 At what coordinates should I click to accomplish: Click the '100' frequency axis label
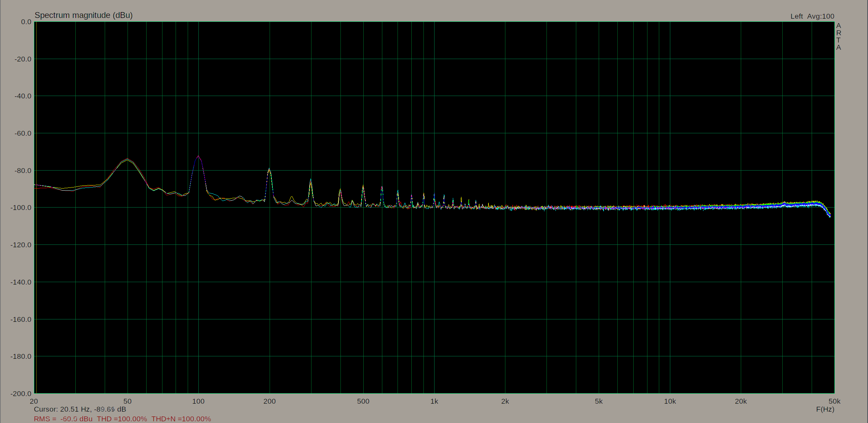click(198, 401)
